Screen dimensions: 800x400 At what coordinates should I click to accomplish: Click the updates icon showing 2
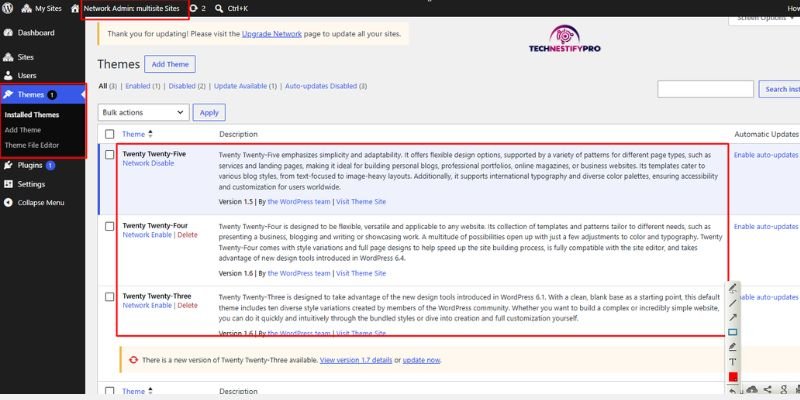197,9
